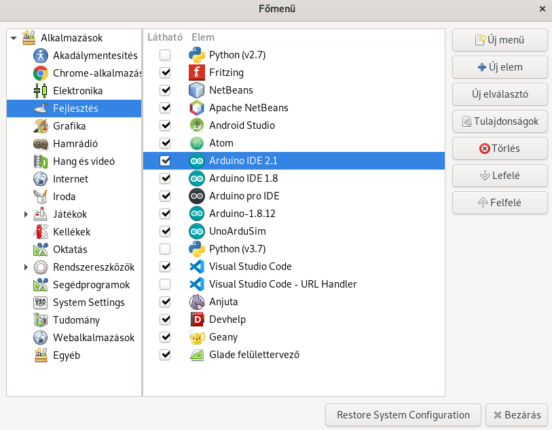552x430 pixels.
Task: Click the Internet globe icon
Action: click(x=40, y=179)
